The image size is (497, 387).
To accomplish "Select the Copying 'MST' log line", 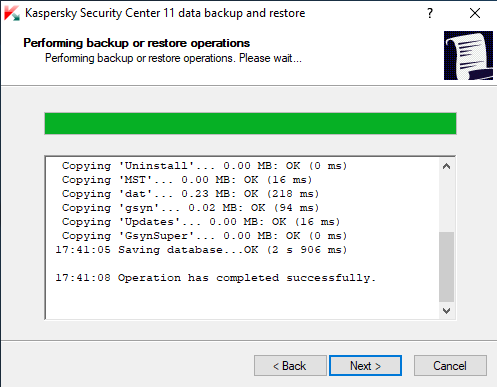I will pyautogui.click(x=187, y=180).
